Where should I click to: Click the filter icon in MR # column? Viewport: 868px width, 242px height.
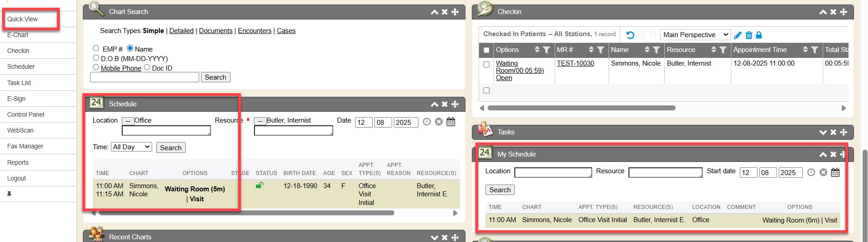pyautogui.click(x=600, y=50)
